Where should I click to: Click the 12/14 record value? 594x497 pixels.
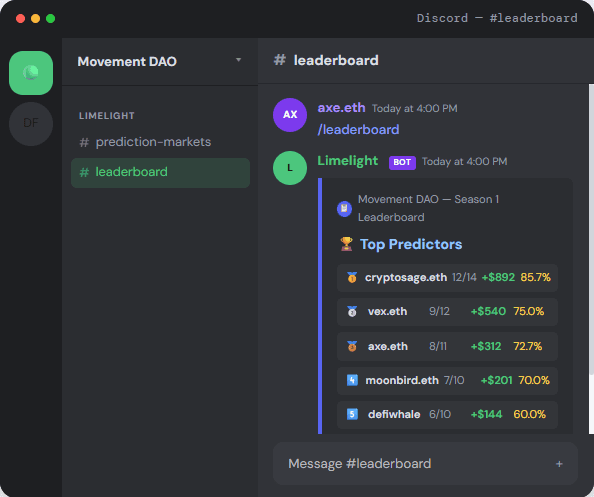[x=464, y=277]
